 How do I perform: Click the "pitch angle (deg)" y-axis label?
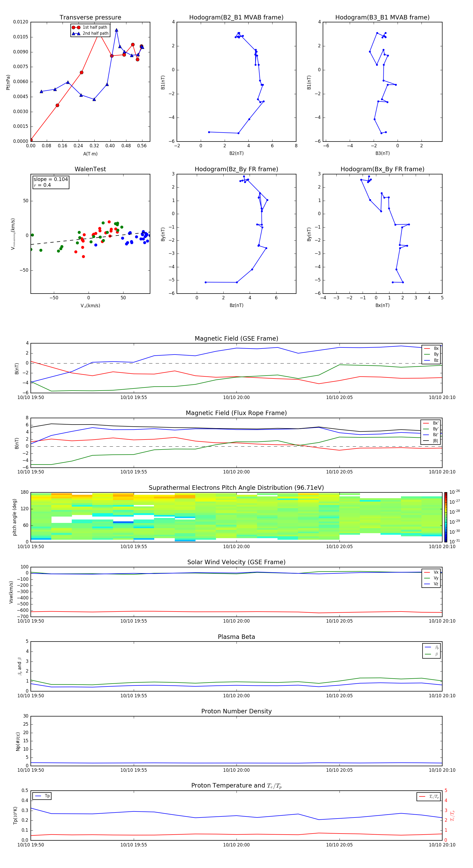coord(14,517)
